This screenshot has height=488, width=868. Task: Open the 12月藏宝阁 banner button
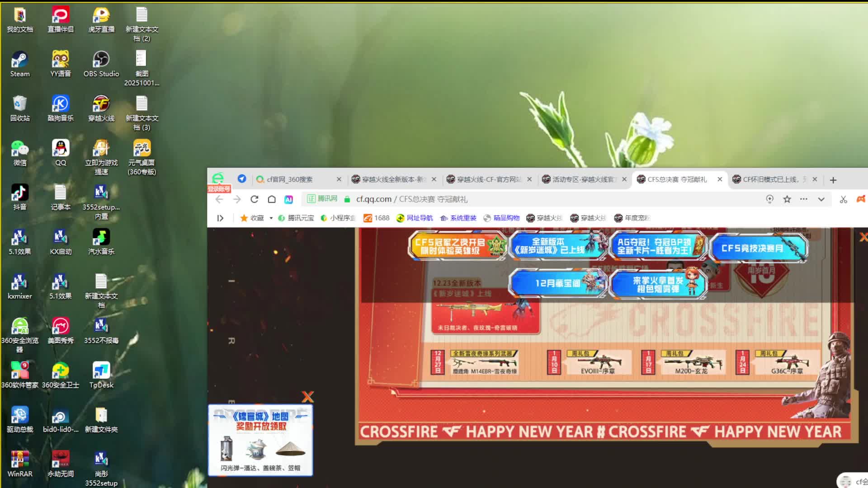point(557,283)
